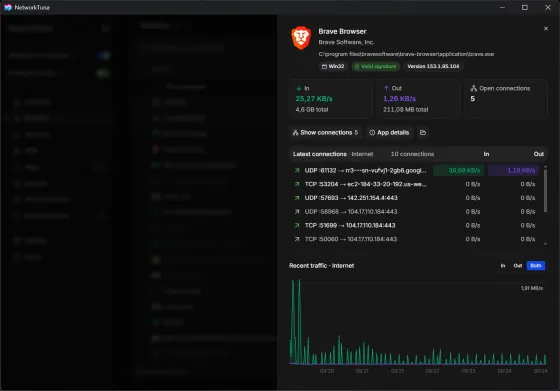Click the scroll-down arrow of connections list

[x=545, y=244]
